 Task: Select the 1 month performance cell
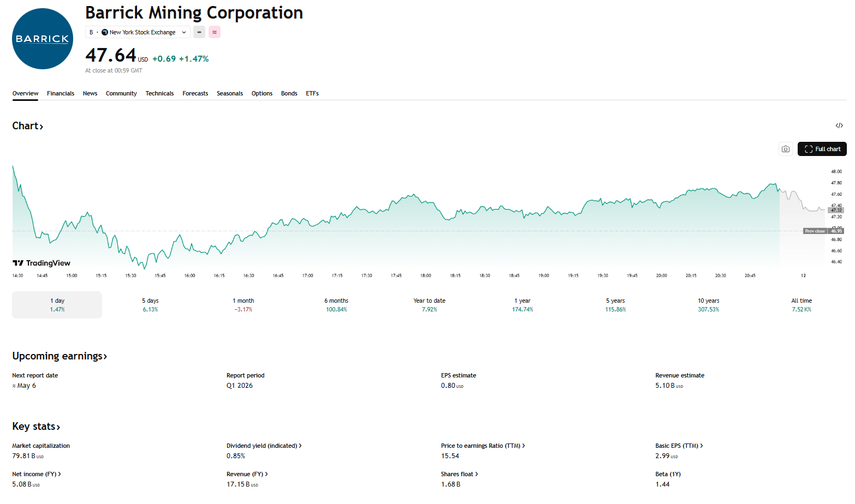pos(244,304)
